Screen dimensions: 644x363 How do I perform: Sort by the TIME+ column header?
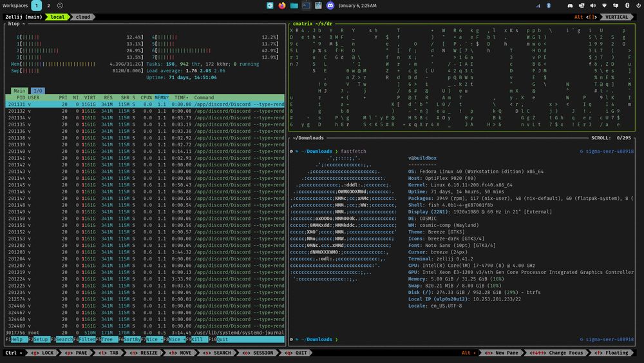181,97
